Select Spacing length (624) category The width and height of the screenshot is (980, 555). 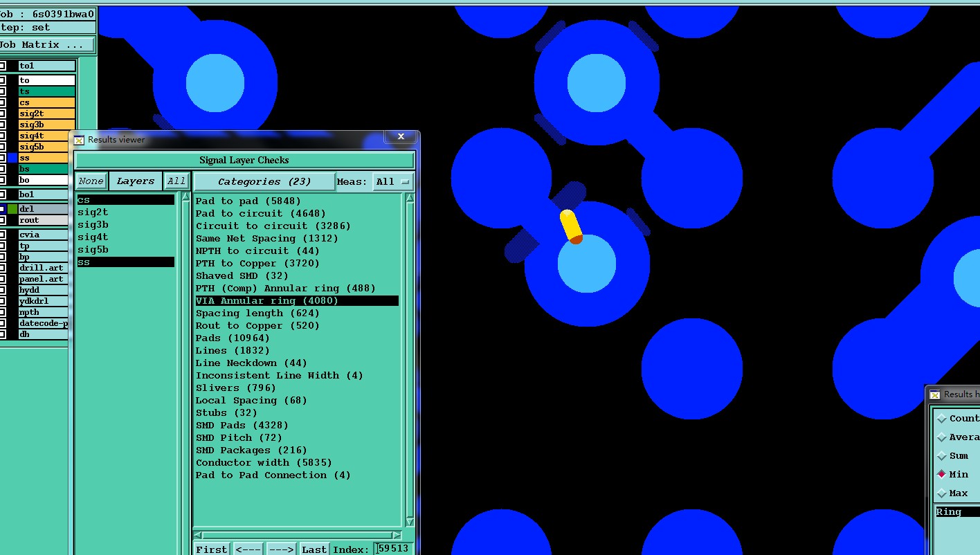point(257,313)
